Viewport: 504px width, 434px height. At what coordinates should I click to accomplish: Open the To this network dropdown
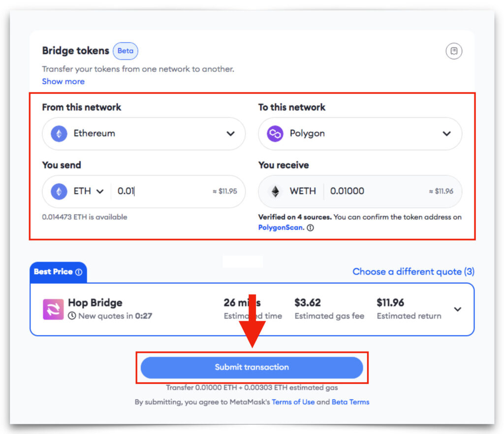[x=447, y=133]
